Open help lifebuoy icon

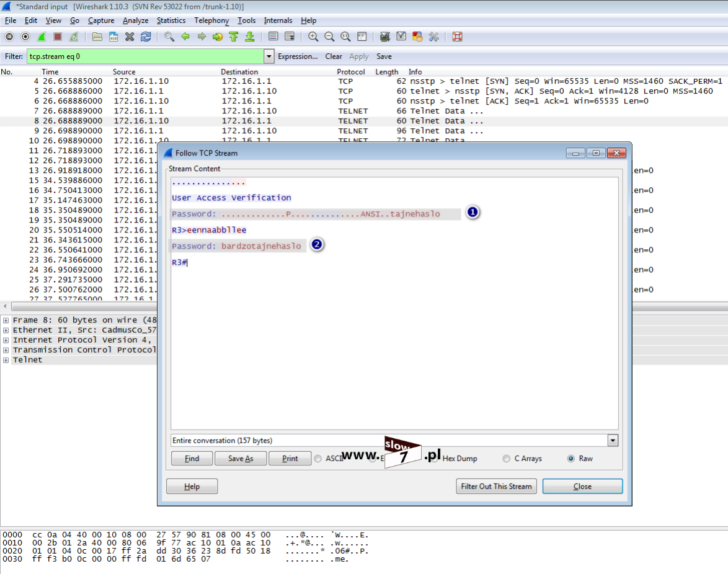pyautogui.click(x=457, y=37)
